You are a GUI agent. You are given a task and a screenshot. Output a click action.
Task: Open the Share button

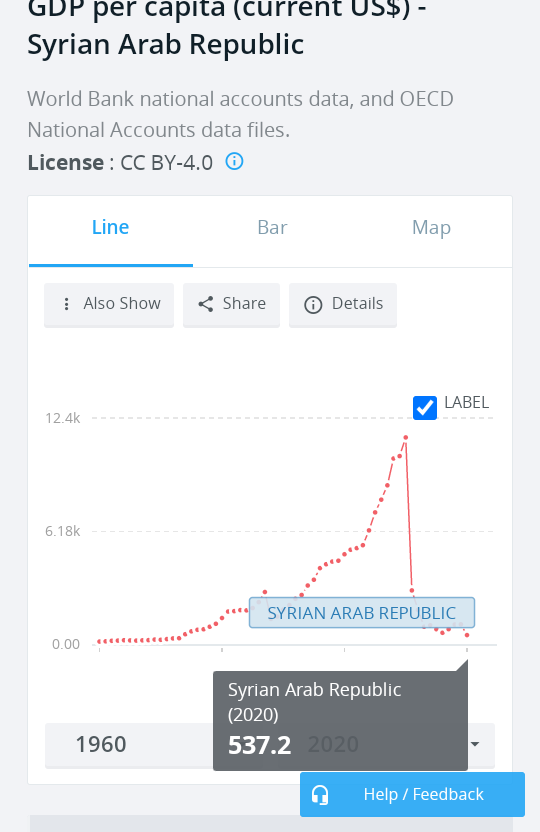point(231,305)
